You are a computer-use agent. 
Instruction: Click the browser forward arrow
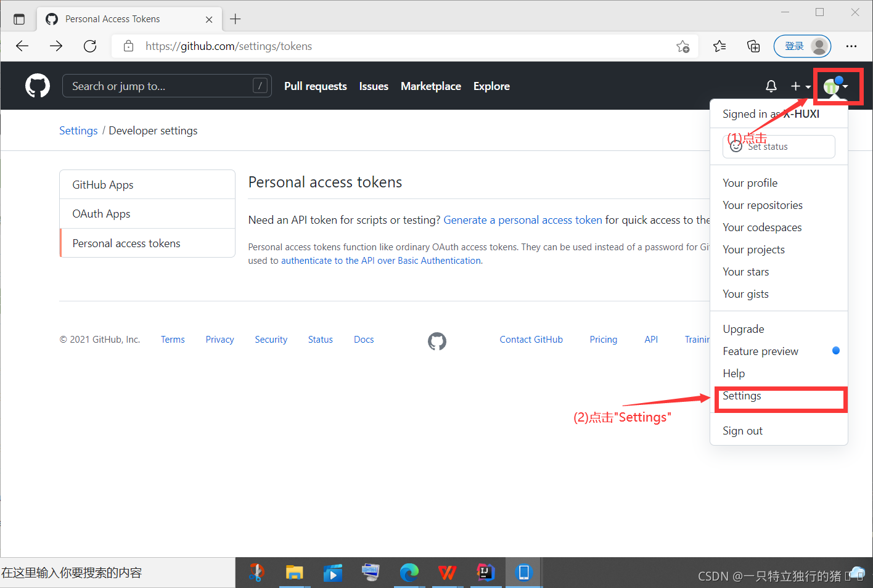click(56, 46)
